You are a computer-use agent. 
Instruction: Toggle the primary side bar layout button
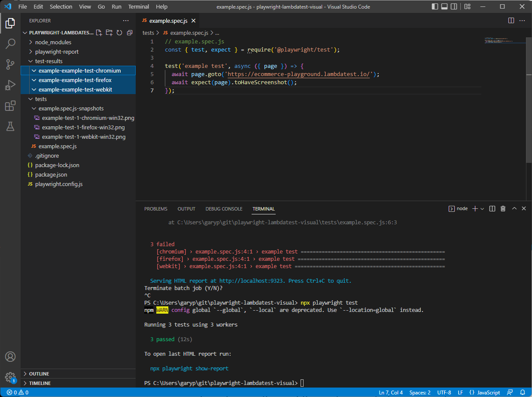click(435, 7)
